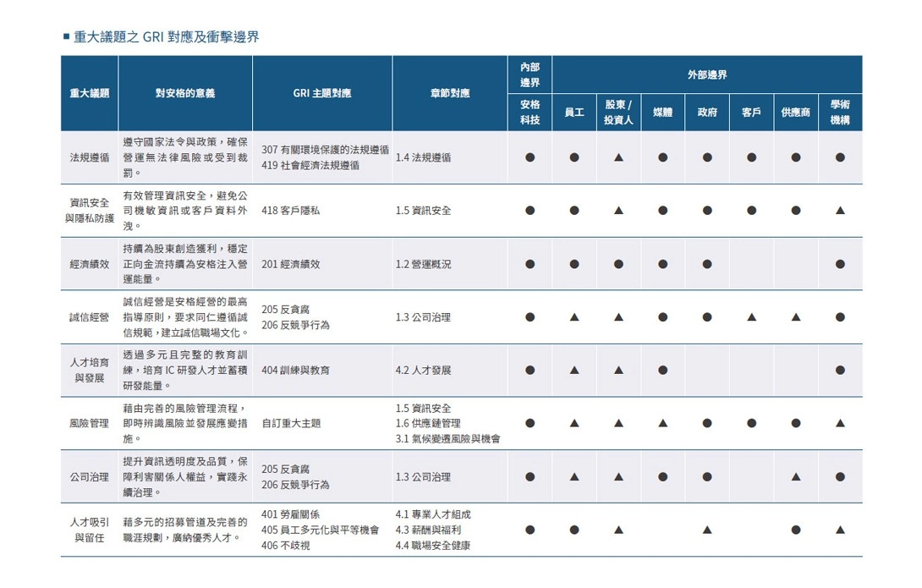Select the 學術機構 dot for 人才培育與發展
922x588 pixels.
(x=837, y=370)
